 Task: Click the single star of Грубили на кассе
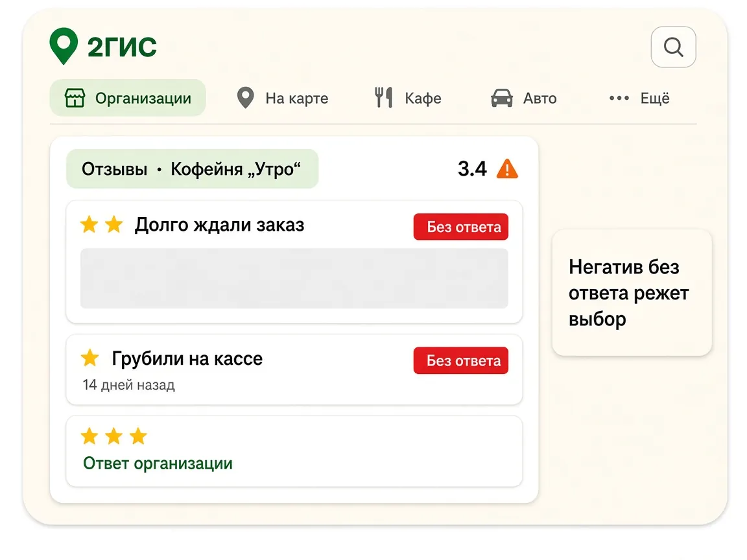(x=89, y=358)
